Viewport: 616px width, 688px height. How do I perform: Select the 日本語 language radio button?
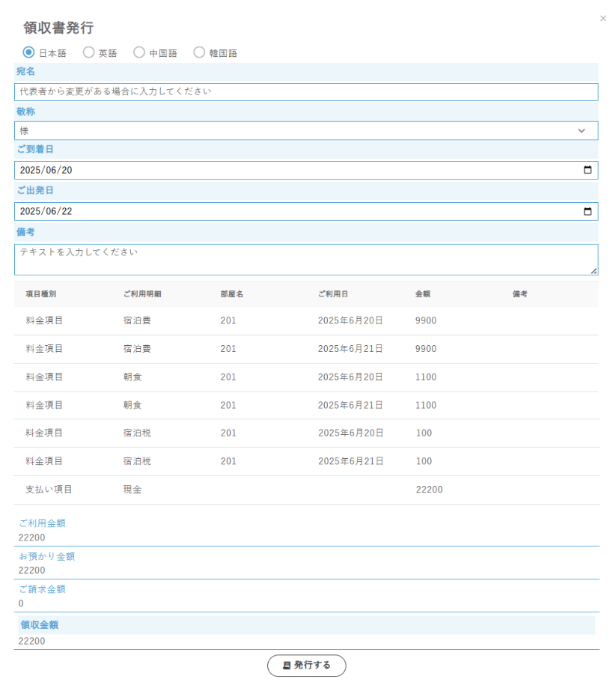point(29,52)
